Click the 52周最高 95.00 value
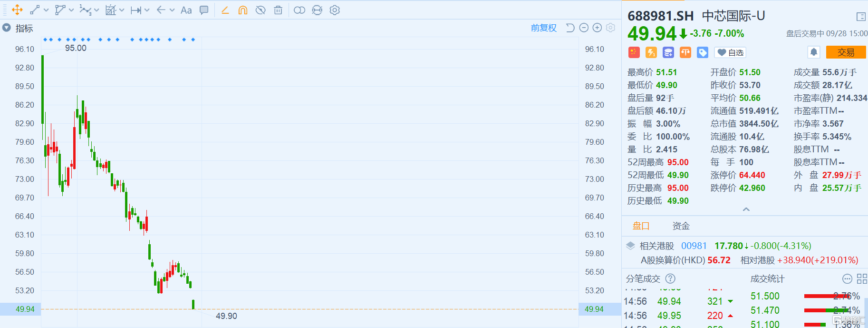Screen dimensions: 868x328 (x=678, y=162)
